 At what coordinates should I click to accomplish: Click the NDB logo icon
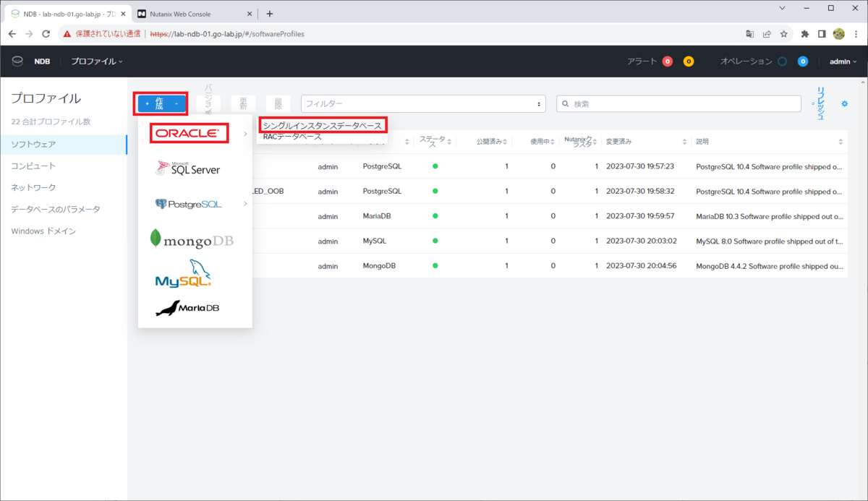pyautogui.click(x=17, y=61)
